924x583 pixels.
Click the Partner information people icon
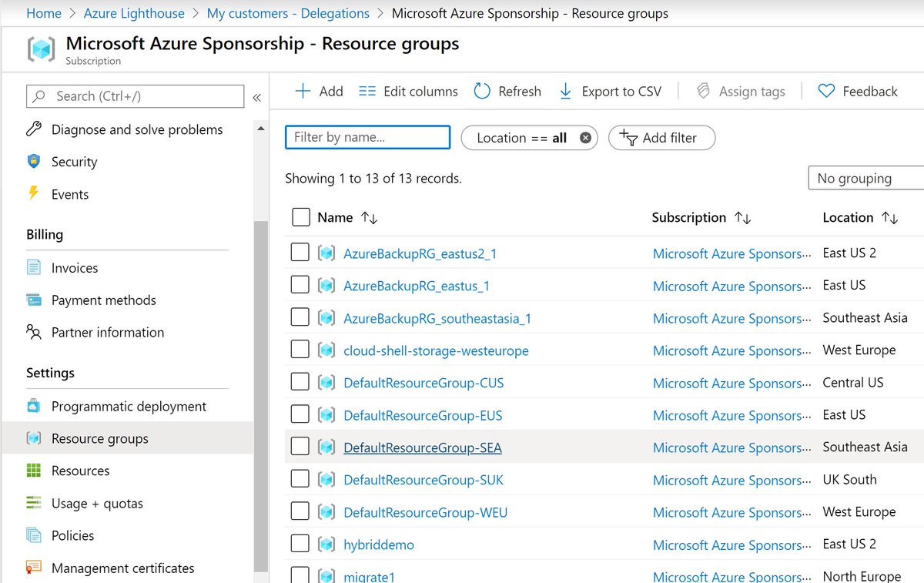point(33,333)
